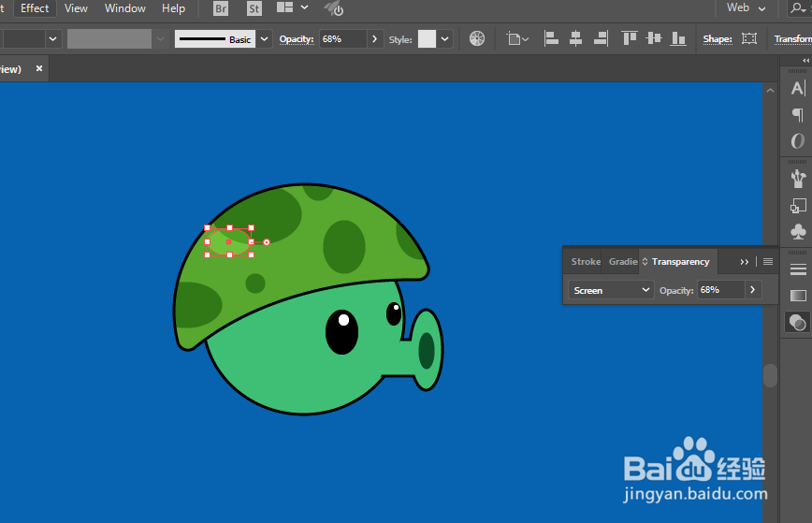This screenshot has height=523, width=812.
Task: Open the Help menu
Action: (173, 8)
